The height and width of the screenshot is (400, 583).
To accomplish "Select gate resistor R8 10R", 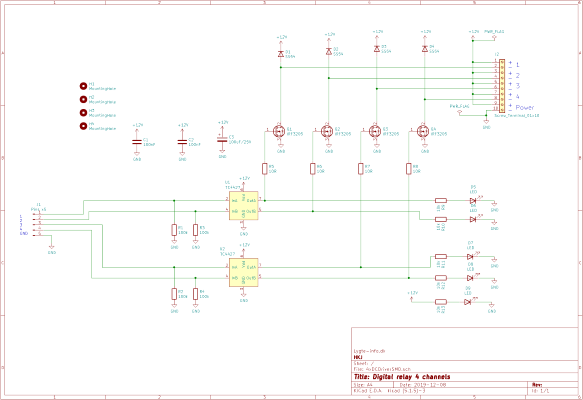I will (409, 169).
